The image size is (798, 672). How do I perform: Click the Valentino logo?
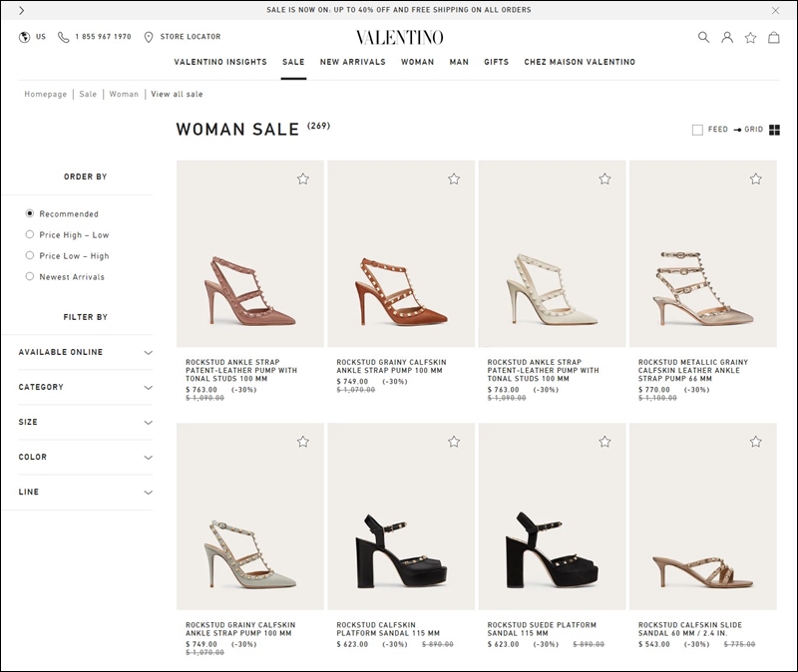point(400,37)
